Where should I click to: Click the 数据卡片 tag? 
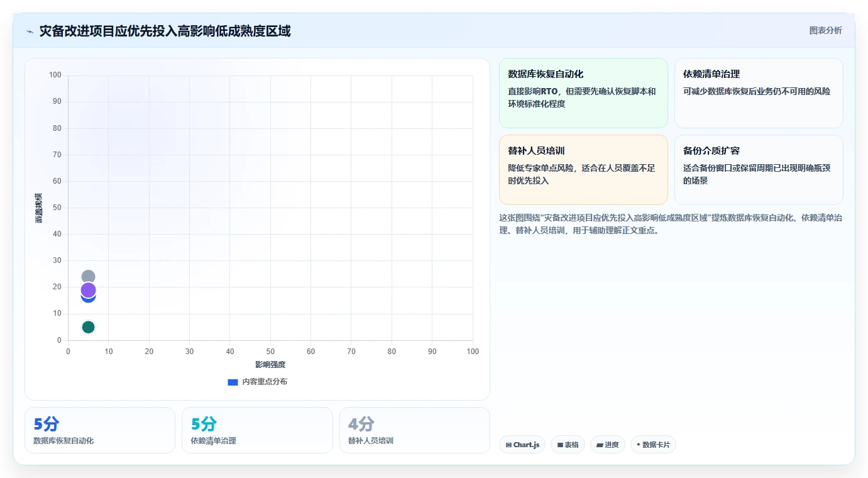pos(653,445)
